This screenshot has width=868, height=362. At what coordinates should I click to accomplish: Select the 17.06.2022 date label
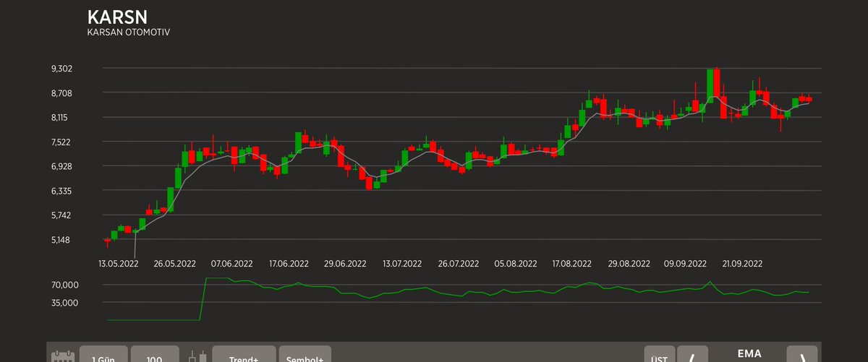click(x=289, y=264)
